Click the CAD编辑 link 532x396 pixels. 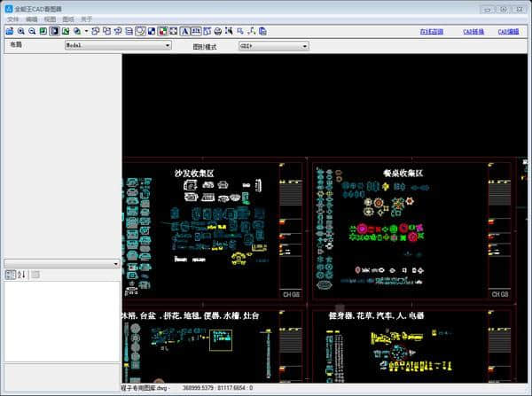(508, 31)
